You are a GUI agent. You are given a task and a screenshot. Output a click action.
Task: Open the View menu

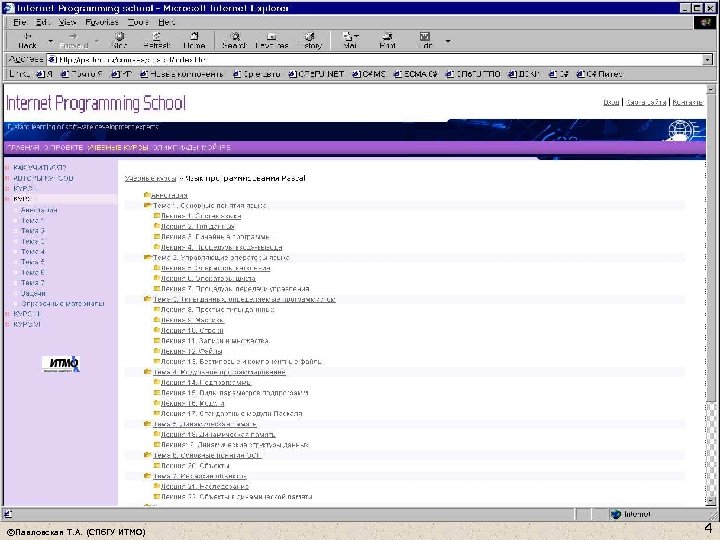pyautogui.click(x=67, y=22)
